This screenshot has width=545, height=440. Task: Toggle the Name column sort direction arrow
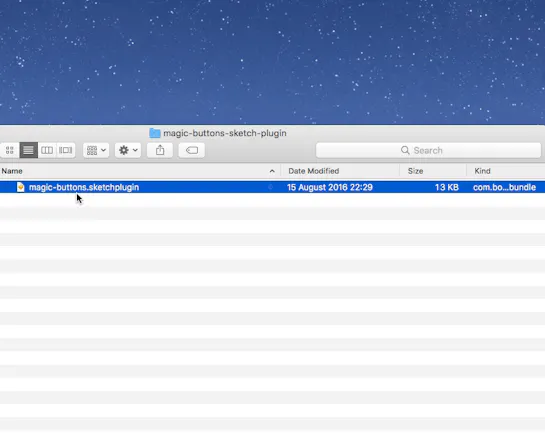[272, 171]
